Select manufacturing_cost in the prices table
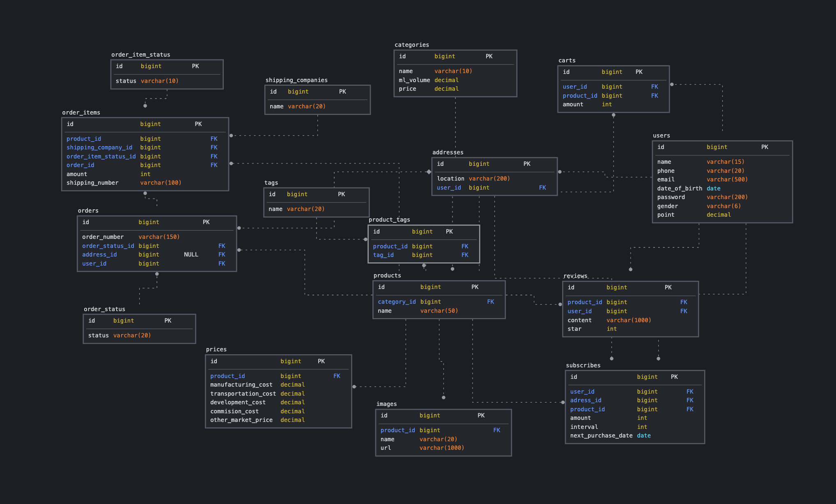This screenshot has height=504, width=836. [241, 385]
